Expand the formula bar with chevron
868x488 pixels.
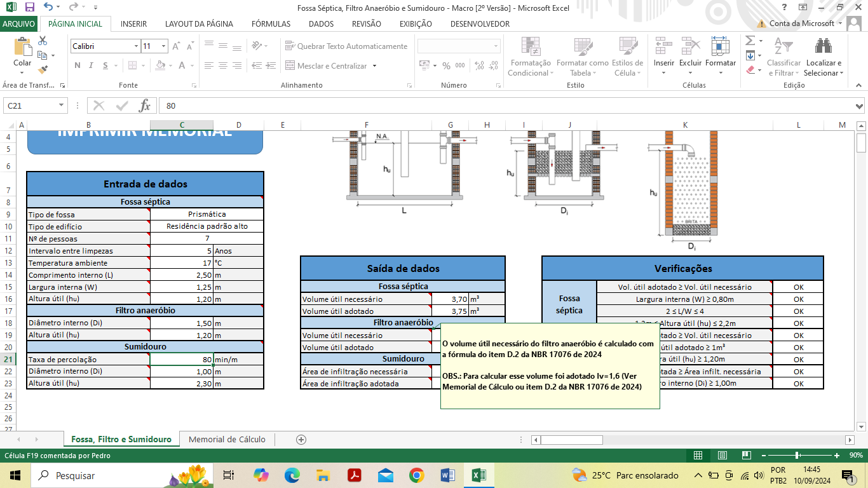(859, 106)
